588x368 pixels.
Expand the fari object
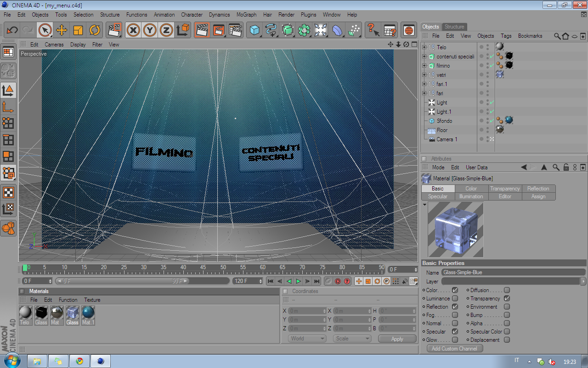[424, 93]
